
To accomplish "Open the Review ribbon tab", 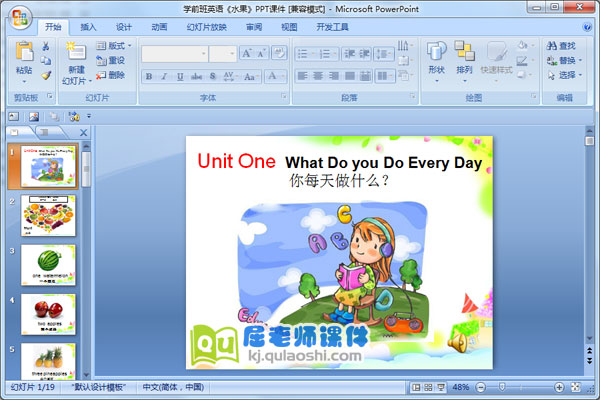I will [254, 27].
